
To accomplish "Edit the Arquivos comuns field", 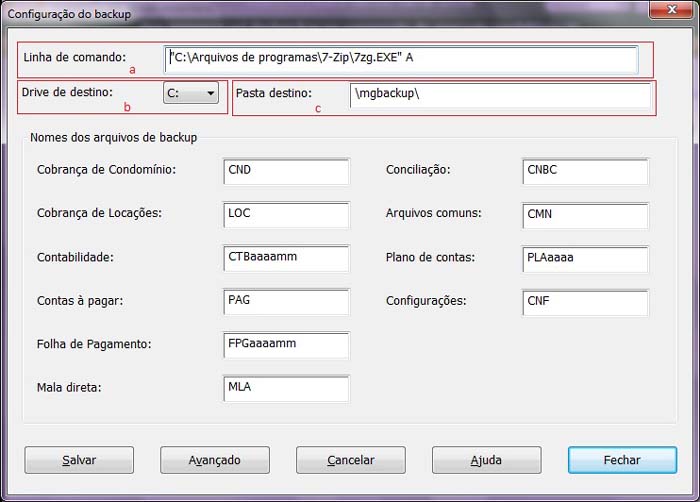I will coord(585,215).
